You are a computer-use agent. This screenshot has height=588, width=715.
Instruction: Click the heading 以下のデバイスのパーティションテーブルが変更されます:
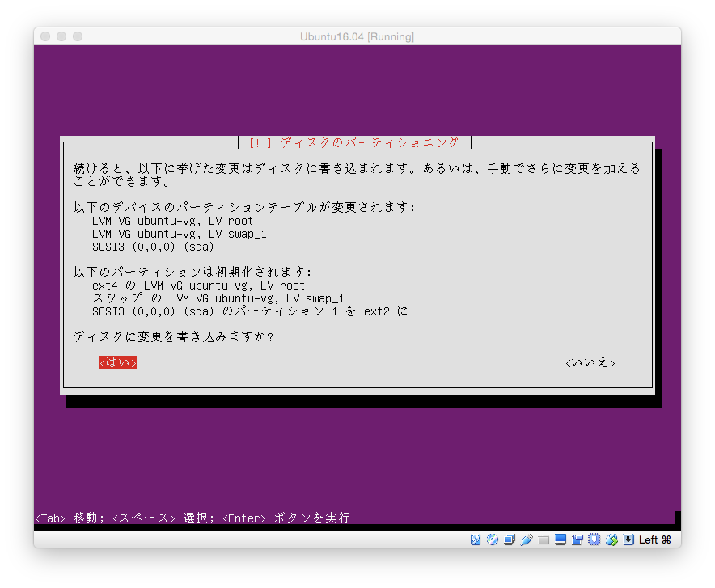pyautogui.click(x=244, y=207)
